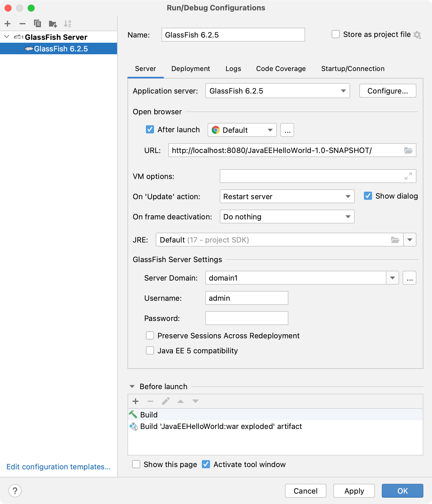Focus the Password field

pyautogui.click(x=247, y=318)
